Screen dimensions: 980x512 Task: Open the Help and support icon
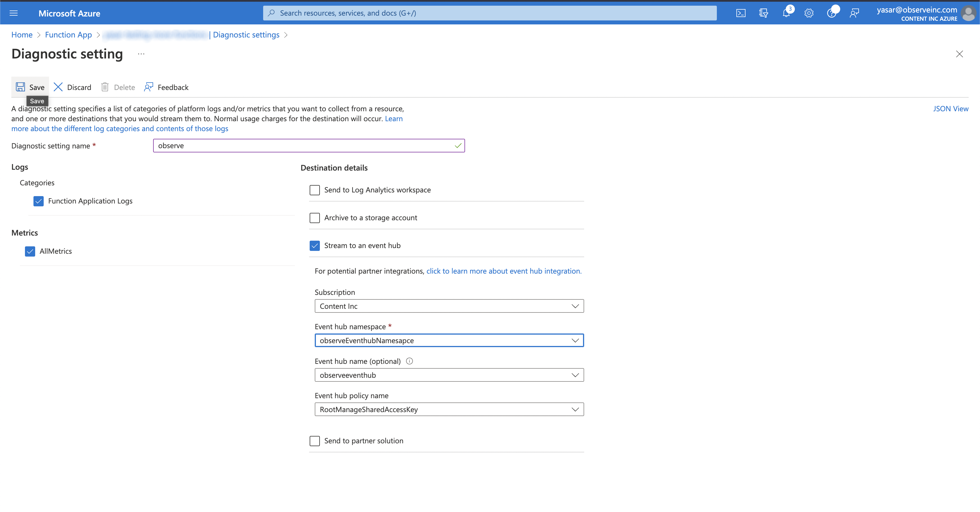click(832, 13)
